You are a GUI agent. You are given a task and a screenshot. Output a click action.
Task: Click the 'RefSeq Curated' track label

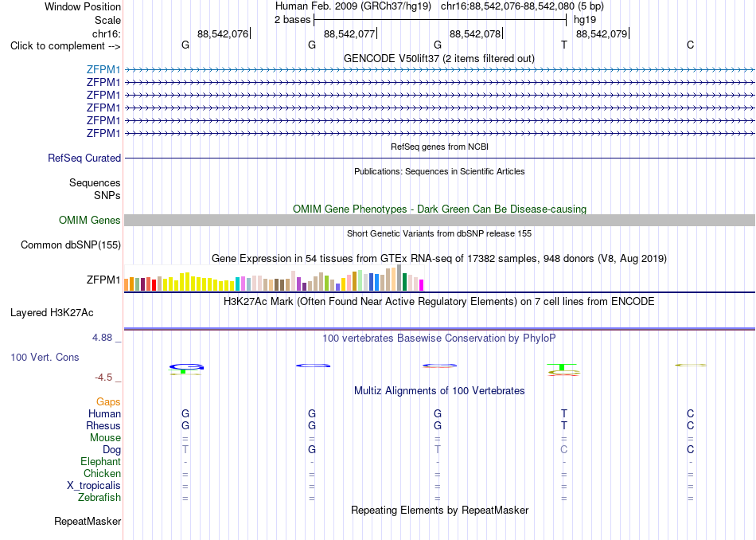84,158
